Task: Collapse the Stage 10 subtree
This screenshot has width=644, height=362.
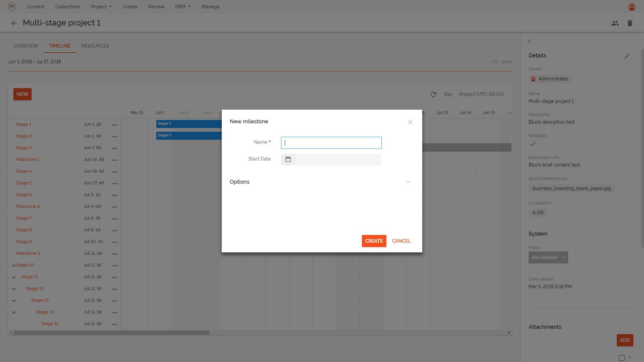Action: point(13,265)
